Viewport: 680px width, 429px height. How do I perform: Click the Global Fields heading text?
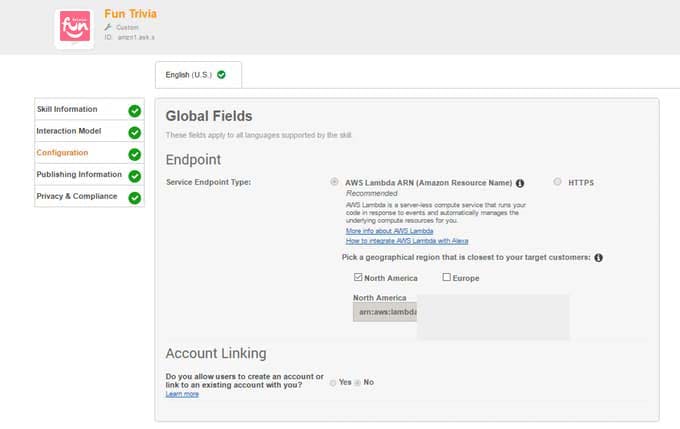click(x=209, y=116)
